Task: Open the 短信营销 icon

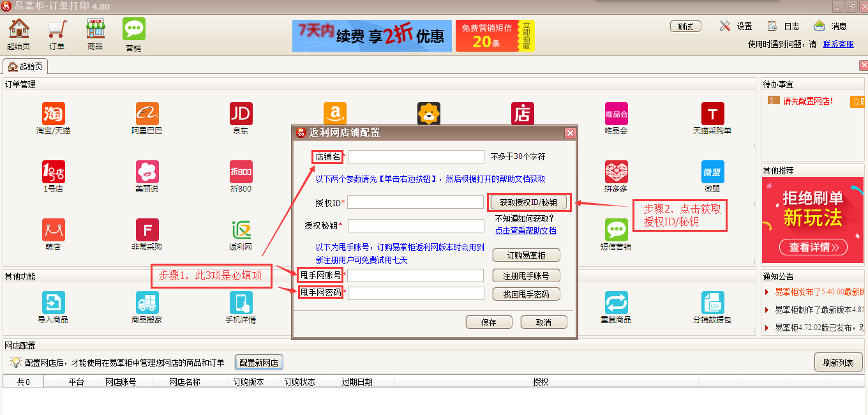Action: [617, 230]
